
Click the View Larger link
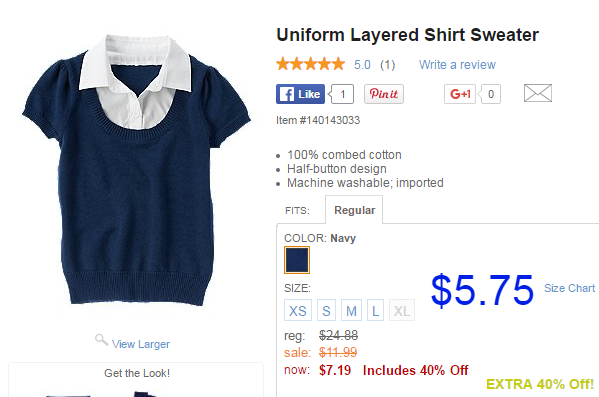click(141, 344)
